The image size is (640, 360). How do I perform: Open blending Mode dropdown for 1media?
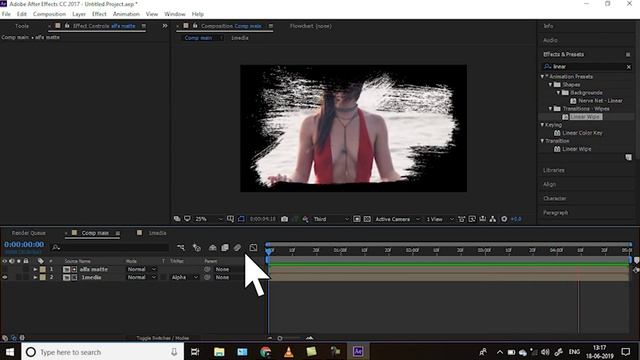click(141, 278)
